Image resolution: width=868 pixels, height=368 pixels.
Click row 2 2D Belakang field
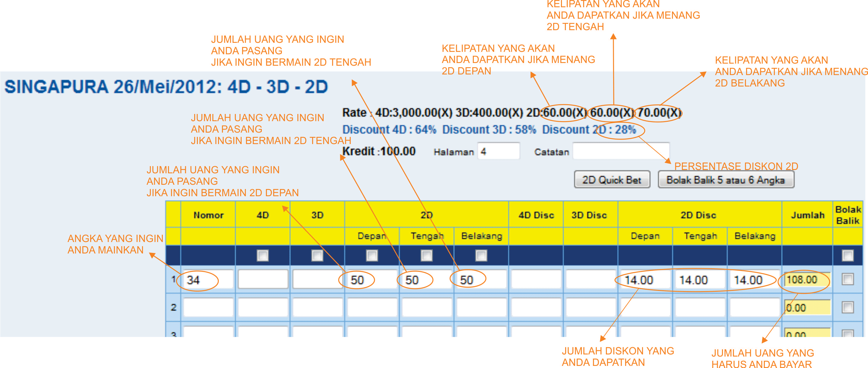(481, 307)
